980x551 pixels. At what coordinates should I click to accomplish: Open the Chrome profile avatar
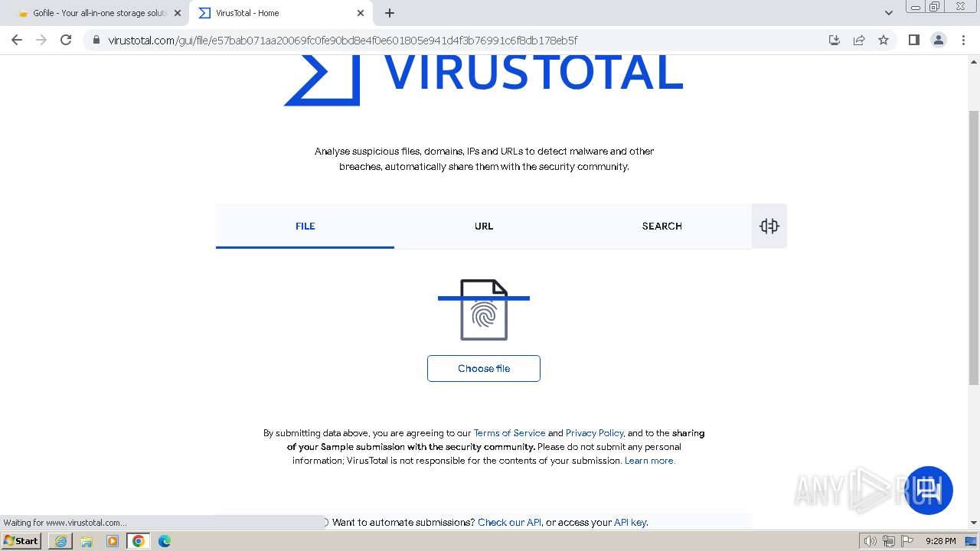[938, 40]
